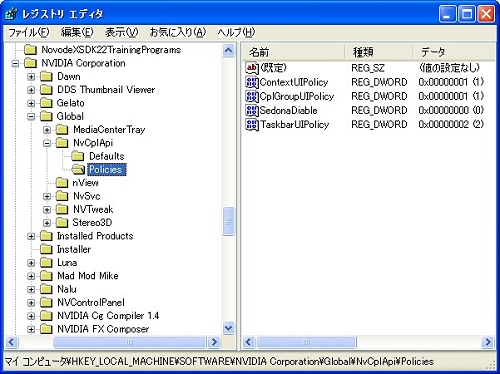Viewport: 500px width, 374px height.
Task: Maximize the Registry Editor window
Action: [x=467, y=14]
